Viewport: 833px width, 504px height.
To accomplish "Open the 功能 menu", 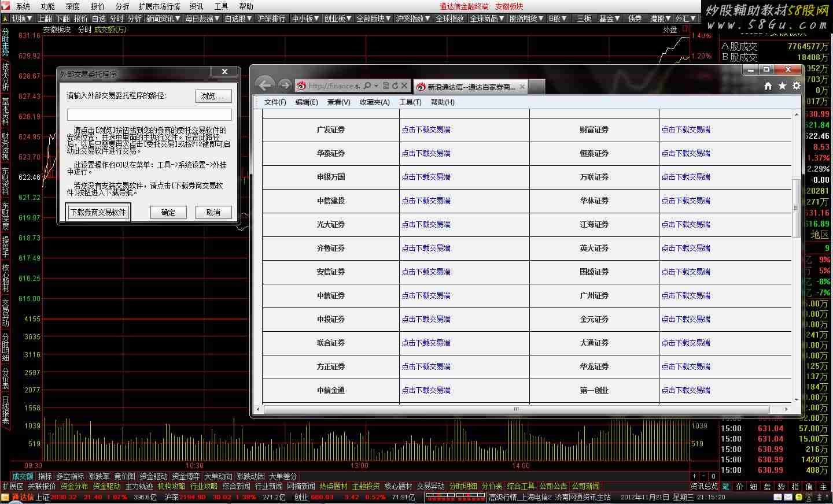I will tap(48, 6).
